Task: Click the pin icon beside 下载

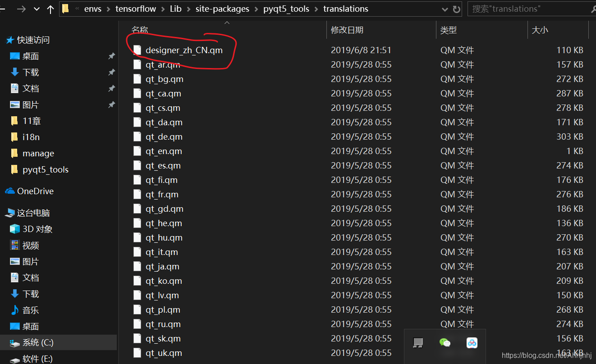Action: tap(111, 73)
